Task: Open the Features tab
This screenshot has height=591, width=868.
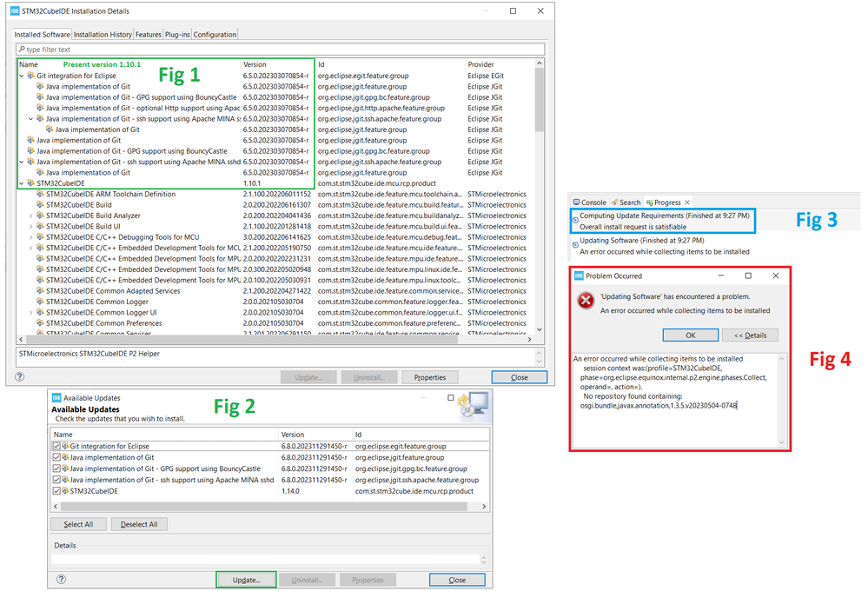Action: click(x=149, y=35)
